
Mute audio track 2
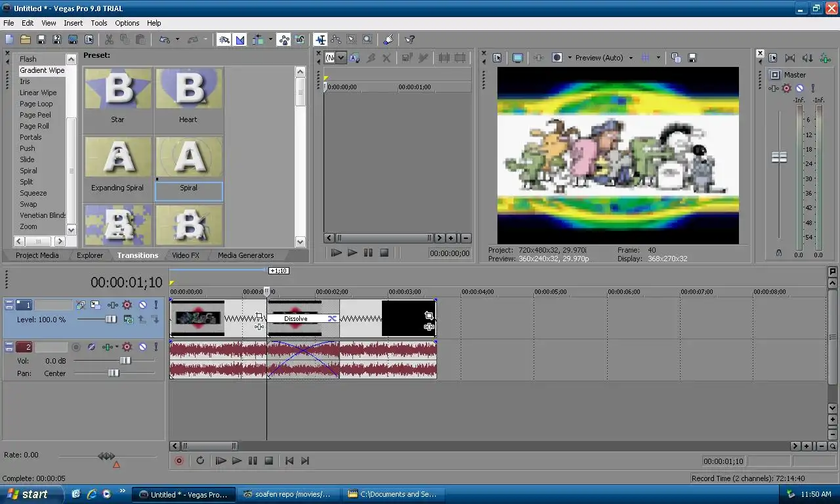(142, 346)
